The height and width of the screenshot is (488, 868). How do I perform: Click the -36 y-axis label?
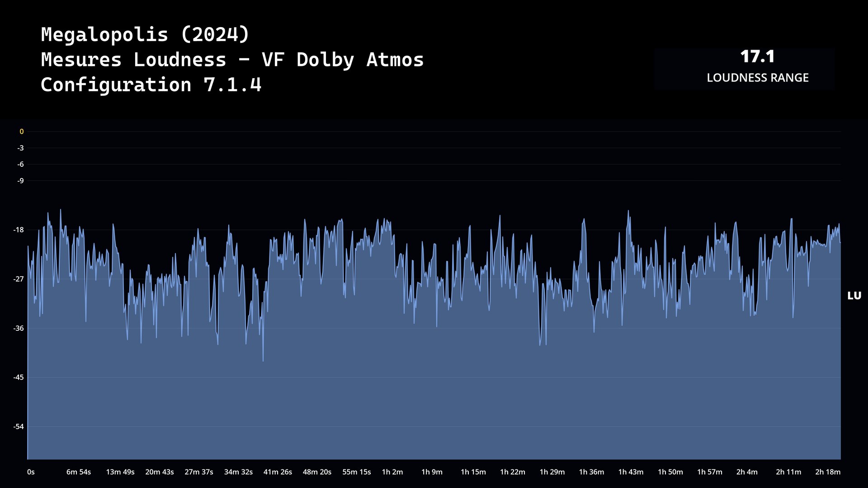pos(19,328)
